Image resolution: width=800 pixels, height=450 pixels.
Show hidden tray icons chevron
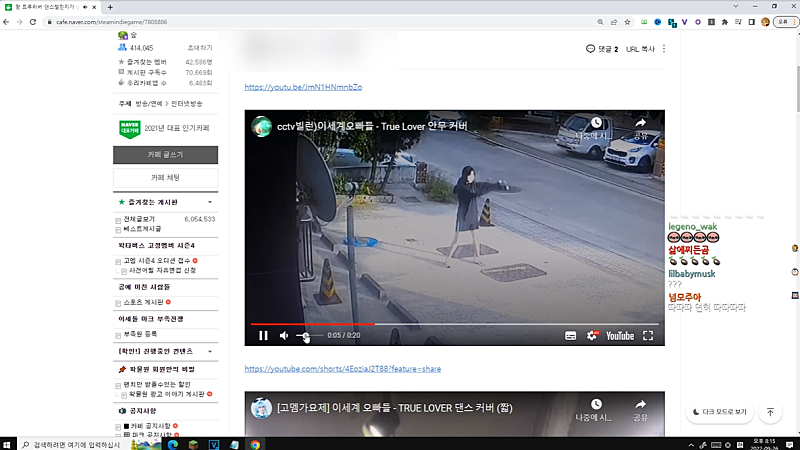(x=691, y=445)
